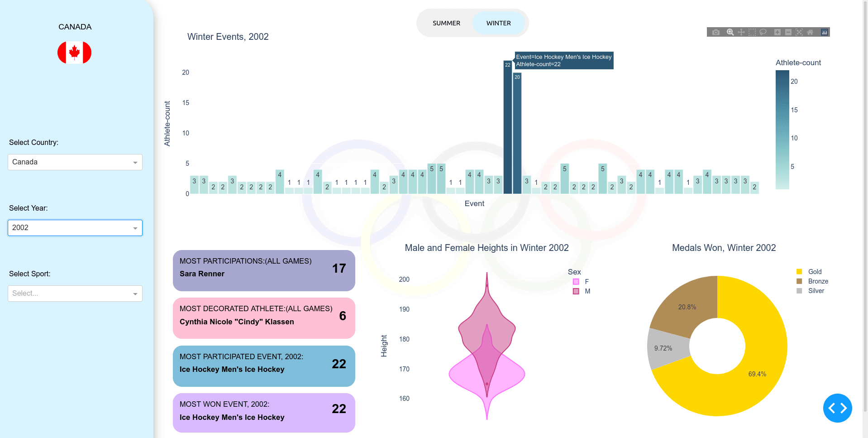Click the CANADA heading text
868x438 pixels.
coord(75,27)
